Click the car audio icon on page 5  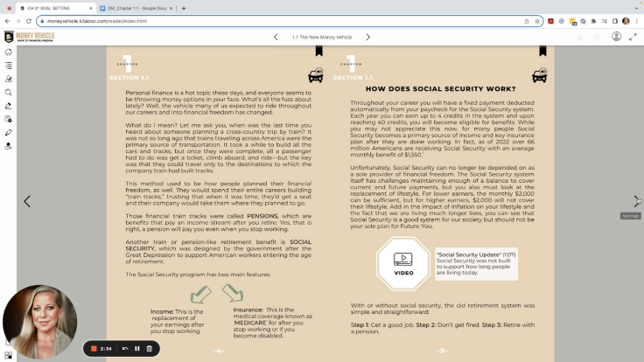point(539,75)
